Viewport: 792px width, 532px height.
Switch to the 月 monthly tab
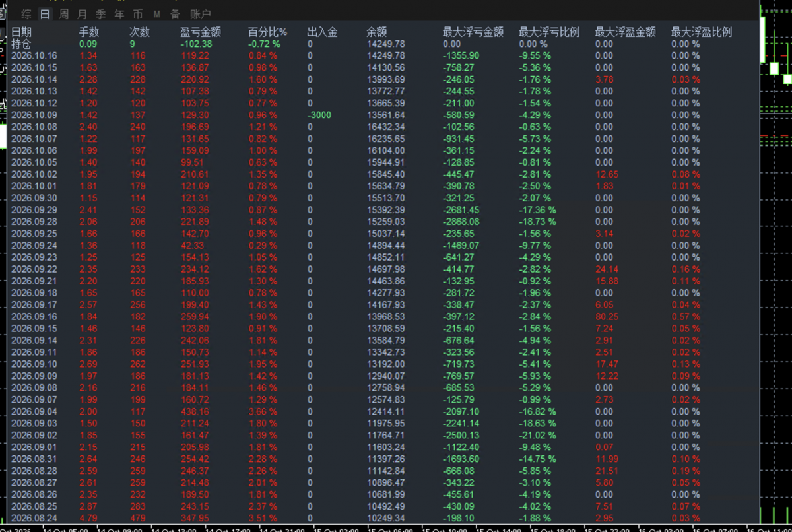point(82,14)
